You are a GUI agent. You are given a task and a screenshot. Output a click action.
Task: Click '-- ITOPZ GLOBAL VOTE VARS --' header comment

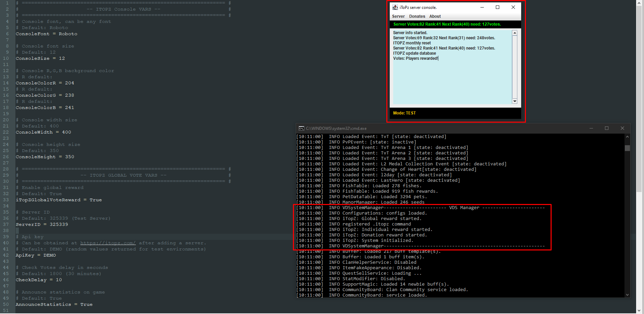coord(124,175)
